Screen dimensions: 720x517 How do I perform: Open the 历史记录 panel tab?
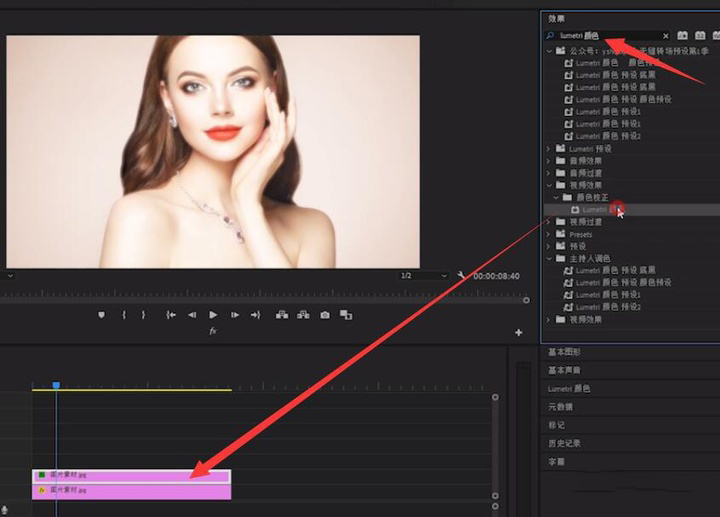pyautogui.click(x=564, y=444)
